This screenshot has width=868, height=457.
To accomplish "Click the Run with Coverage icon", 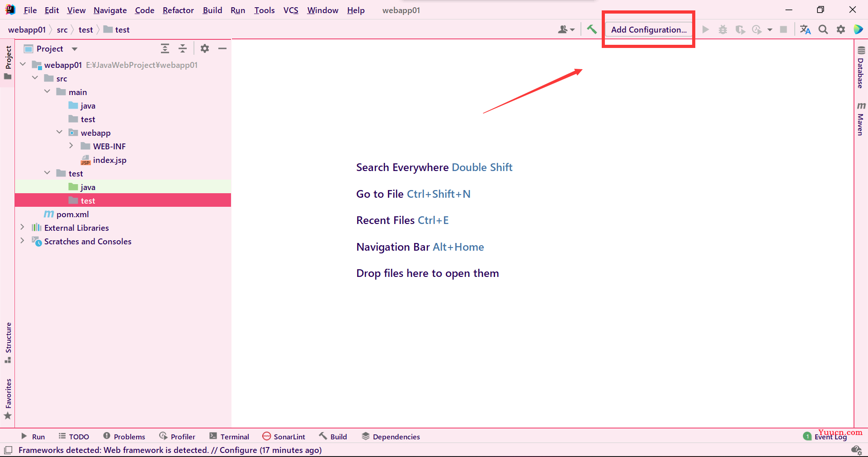I will point(740,29).
